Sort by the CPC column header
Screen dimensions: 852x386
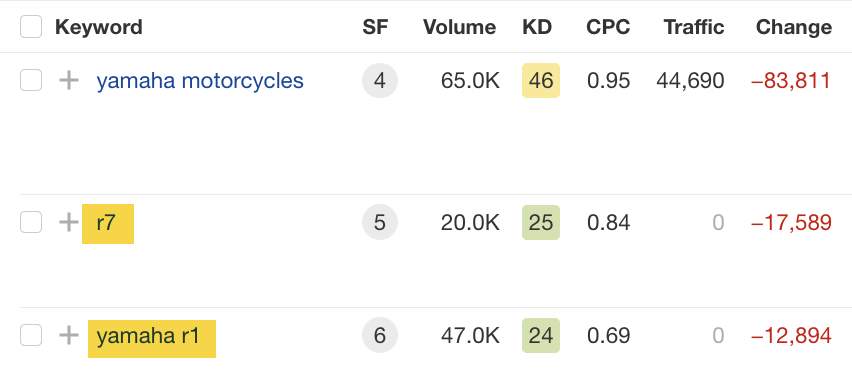click(608, 27)
